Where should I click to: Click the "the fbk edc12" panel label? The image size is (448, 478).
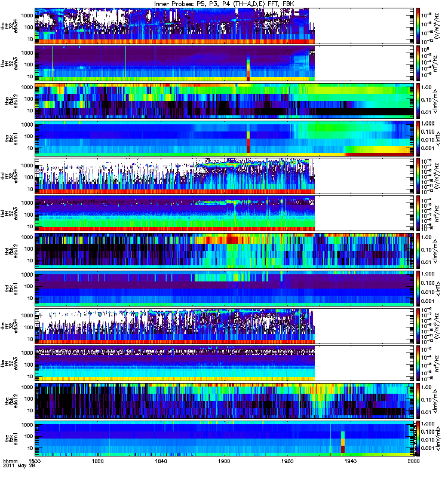(x=11, y=401)
